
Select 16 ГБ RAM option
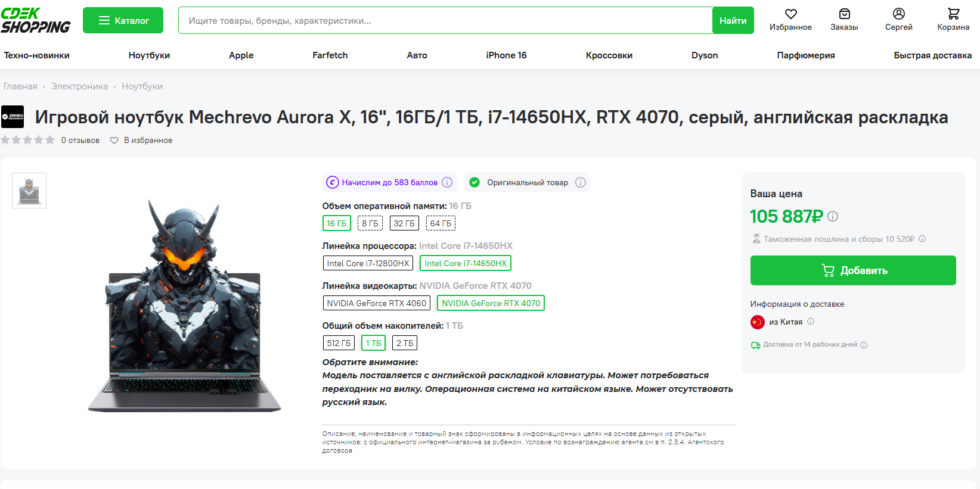pyautogui.click(x=336, y=223)
